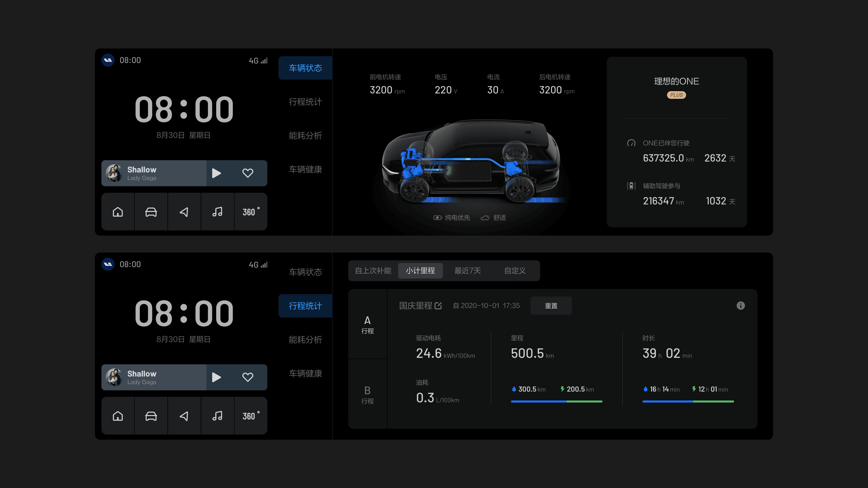
Task: Switch to the B 行程 trip
Action: [367, 394]
